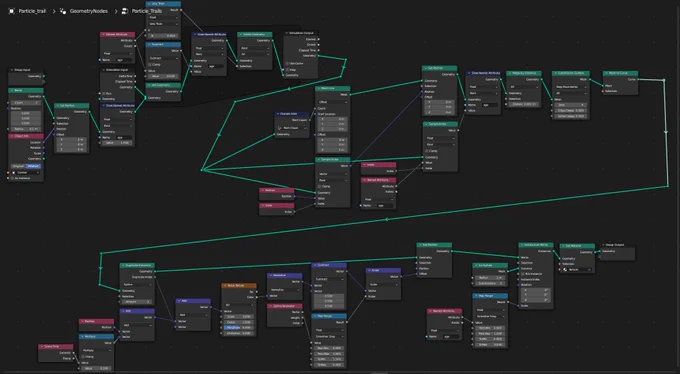
Task: Click Roughness slider in Noise Texture node
Action: (x=239, y=328)
